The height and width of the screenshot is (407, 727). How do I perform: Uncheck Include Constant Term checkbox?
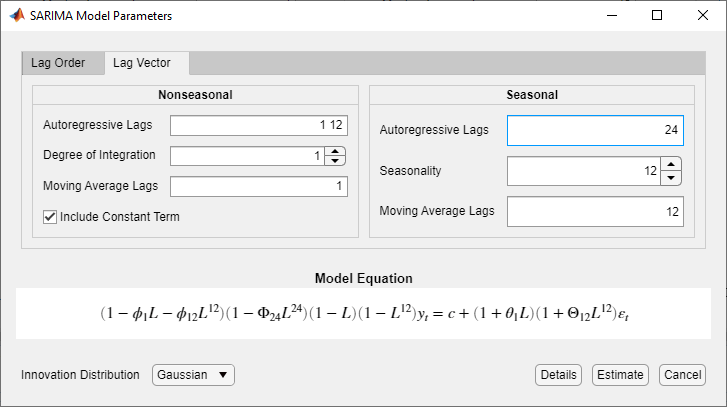coord(50,216)
